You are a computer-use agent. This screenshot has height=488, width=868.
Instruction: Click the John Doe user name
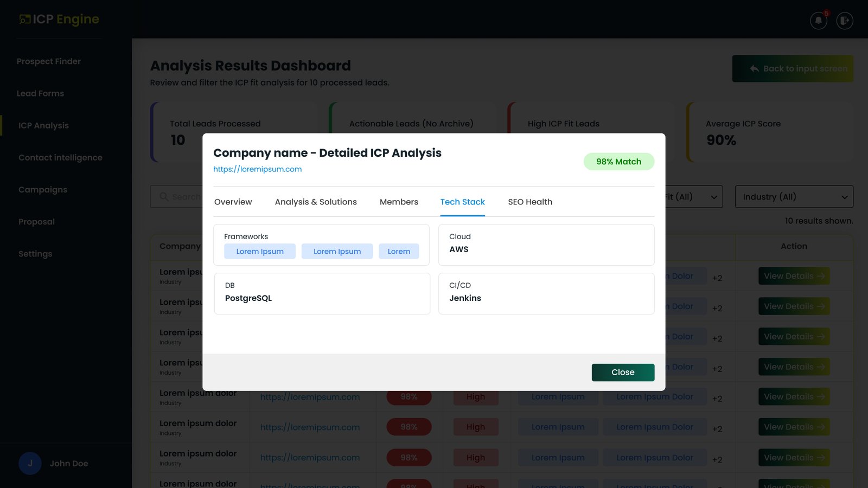coord(69,463)
